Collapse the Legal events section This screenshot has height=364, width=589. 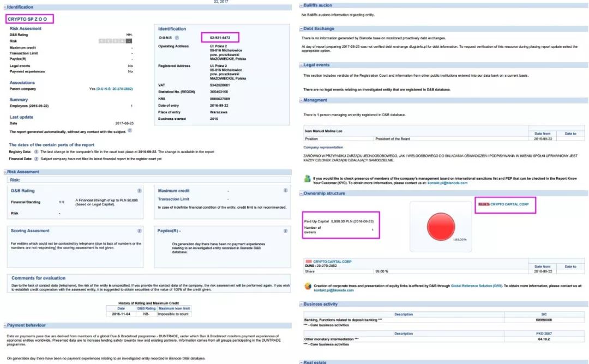pyautogui.click(x=301, y=65)
